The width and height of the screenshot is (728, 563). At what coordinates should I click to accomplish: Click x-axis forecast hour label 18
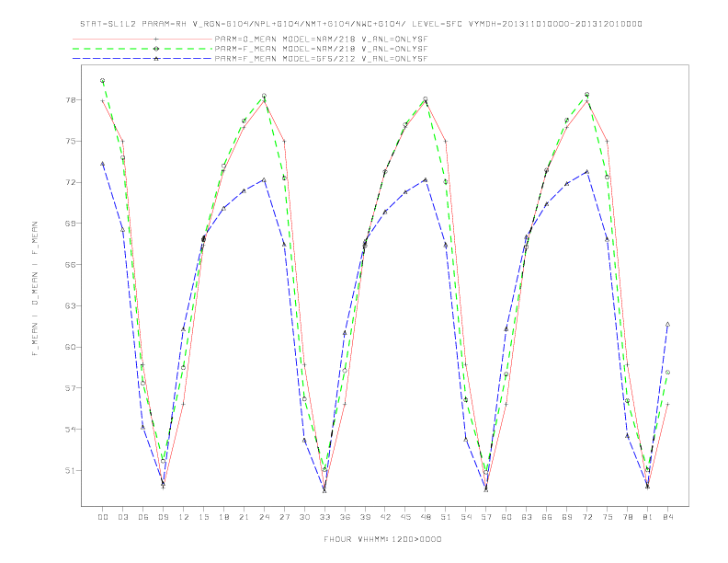pos(223,517)
